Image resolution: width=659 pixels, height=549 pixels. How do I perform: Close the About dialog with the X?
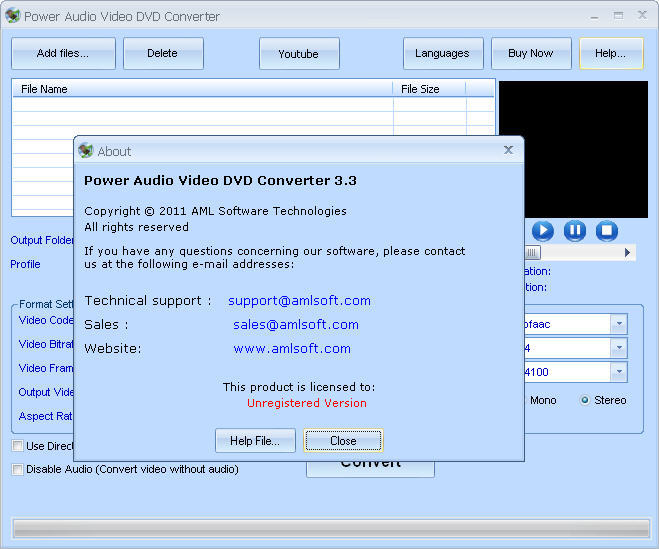(508, 150)
